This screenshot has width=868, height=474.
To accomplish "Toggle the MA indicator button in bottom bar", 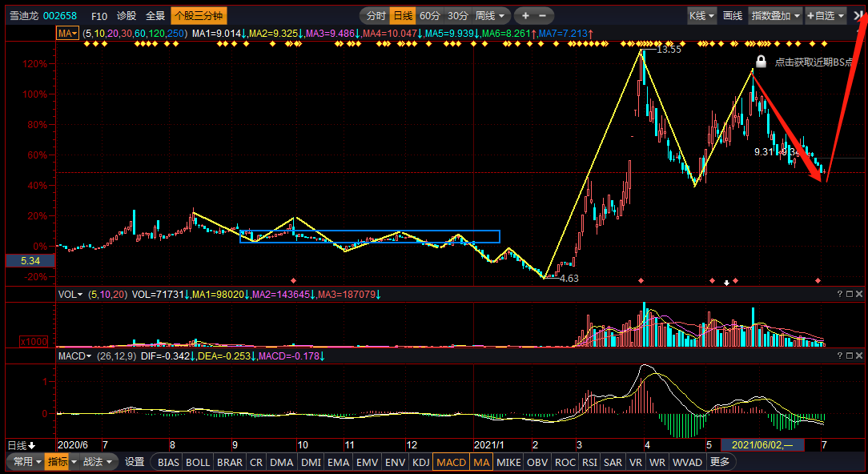I will [x=481, y=462].
